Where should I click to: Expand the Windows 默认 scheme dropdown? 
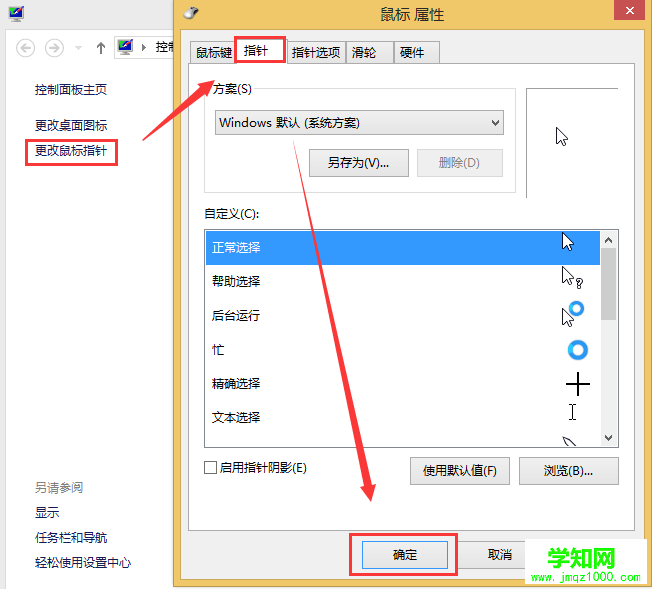pos(359,123)
